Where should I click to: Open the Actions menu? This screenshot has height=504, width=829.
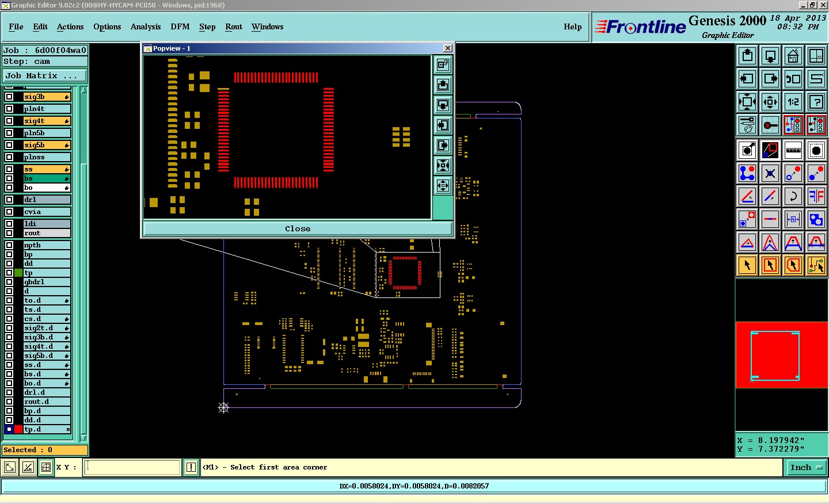pos(70,26)
